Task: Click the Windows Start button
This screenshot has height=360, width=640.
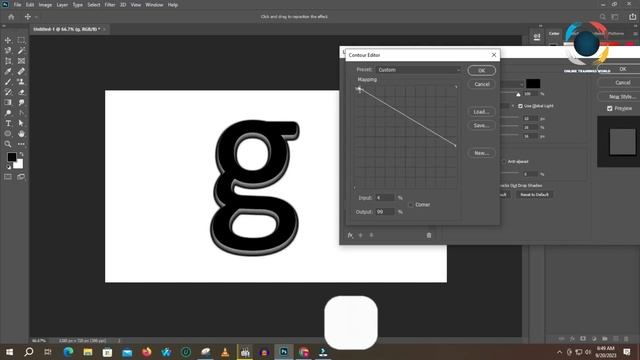Action: 9,352
